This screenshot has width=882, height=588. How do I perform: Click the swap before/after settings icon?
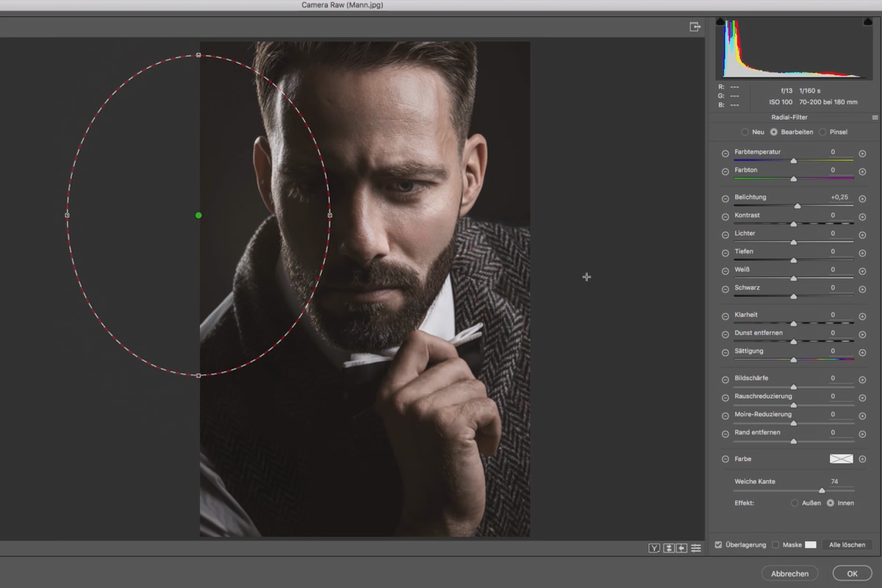668,548
